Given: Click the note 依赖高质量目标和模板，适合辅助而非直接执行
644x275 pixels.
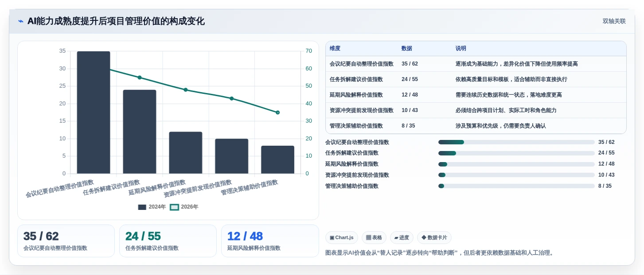Looking at the screenshot, I should point(511,79).
